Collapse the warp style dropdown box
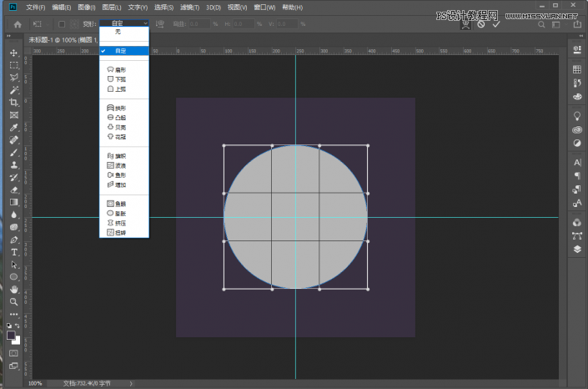588x389 pixels. [x=123, y=24]
